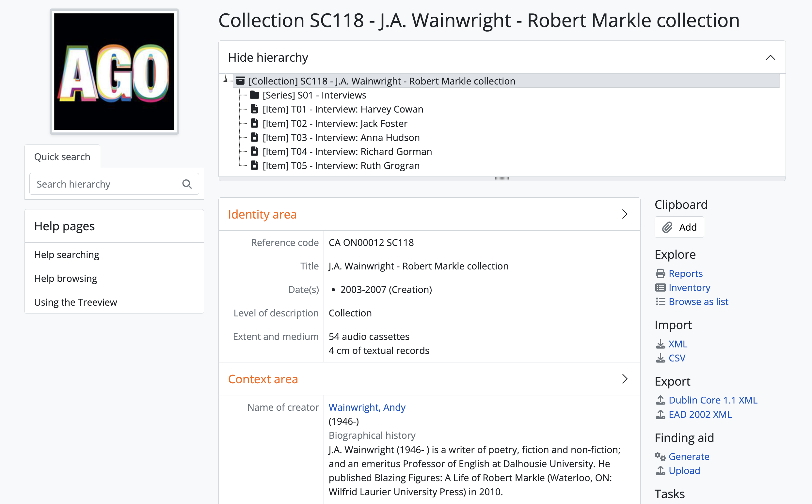
Task: Click the gears icon next to Generate
Action: (x=660, y=457)
